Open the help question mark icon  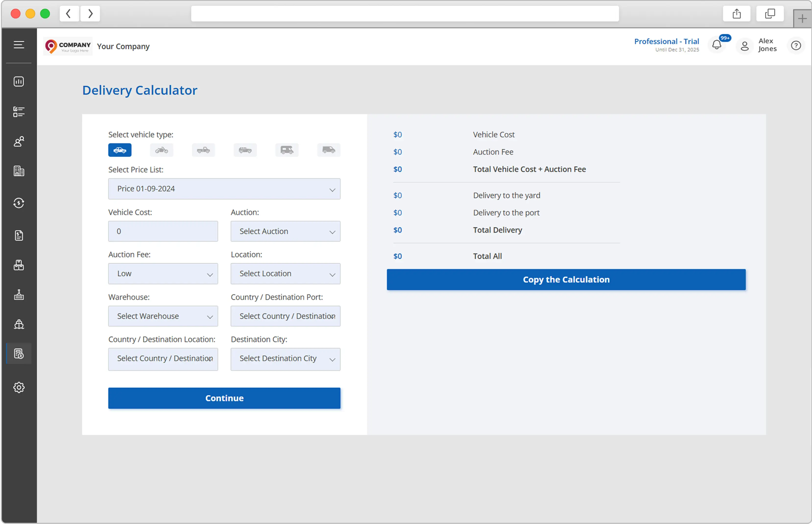(x=796, y=46)
